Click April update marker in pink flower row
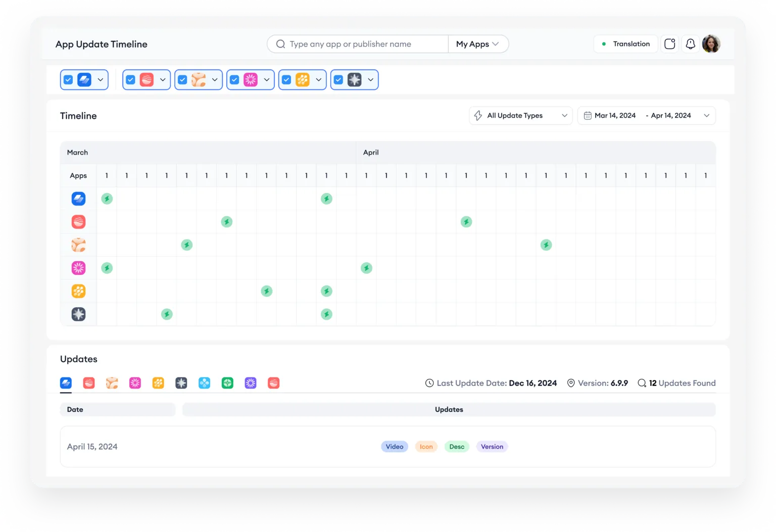 (x=367, y=268)
